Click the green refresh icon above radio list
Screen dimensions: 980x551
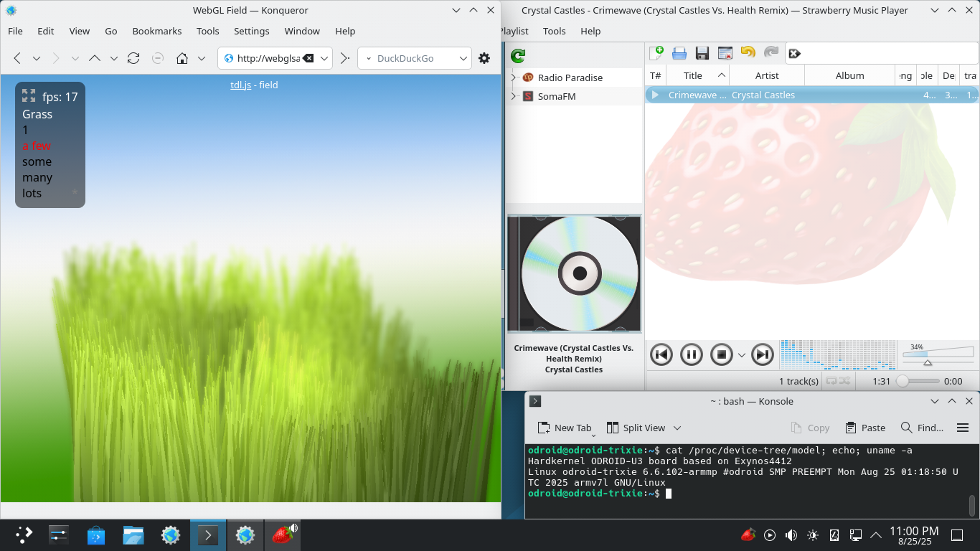(x=517, y=56)
